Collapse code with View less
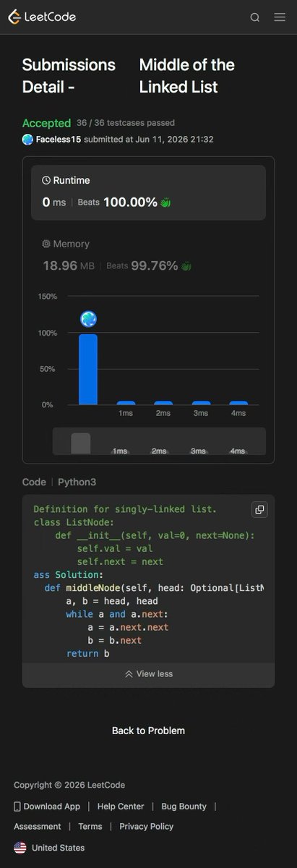Screen dimensions: 297x868 click(x=149, y=673)
